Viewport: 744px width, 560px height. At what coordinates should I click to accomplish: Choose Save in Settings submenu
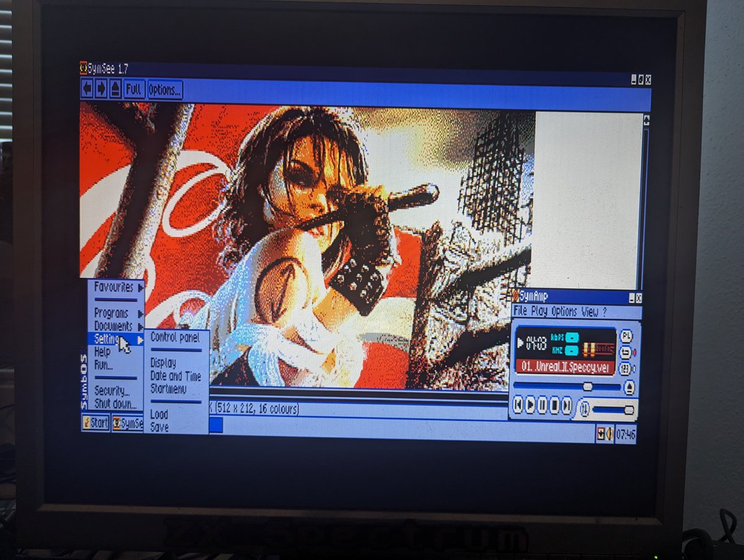pyautogui.click(x=176, y=427)
